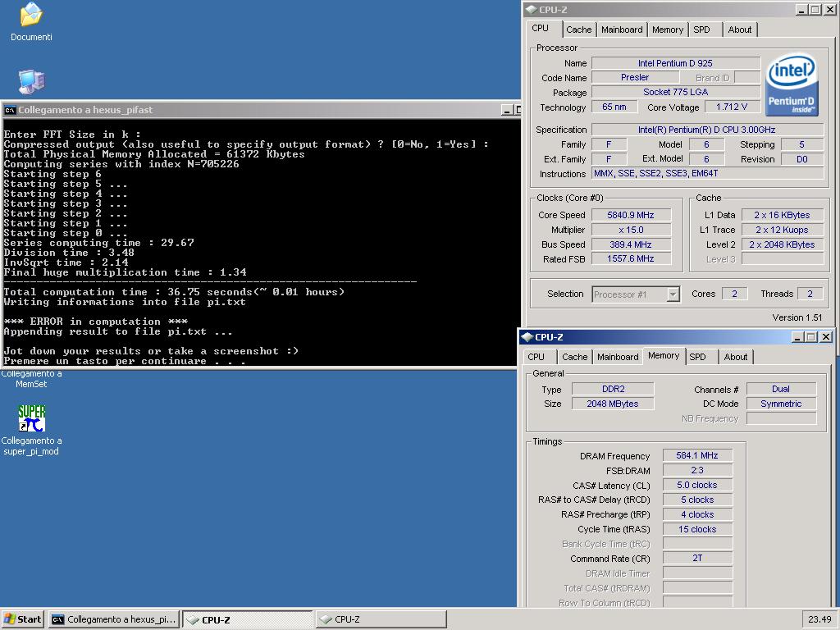Click the Presler code name value
This screenshot has height=630, width=840.
pos(635,78)
